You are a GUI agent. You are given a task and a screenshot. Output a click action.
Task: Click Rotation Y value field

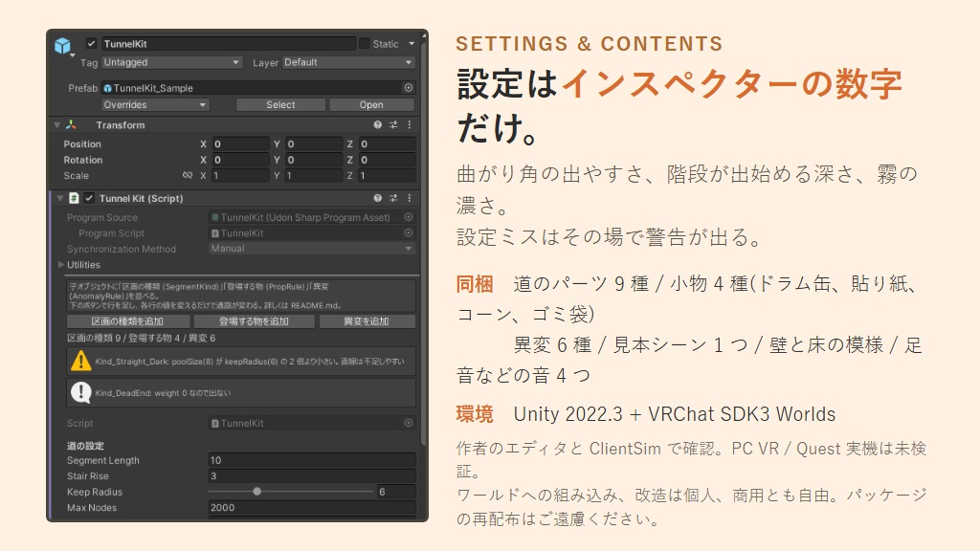pos(314,160)
